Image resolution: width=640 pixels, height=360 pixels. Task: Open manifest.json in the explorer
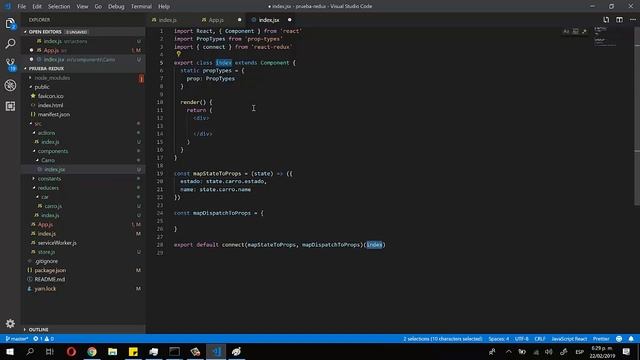coord(53,114)
